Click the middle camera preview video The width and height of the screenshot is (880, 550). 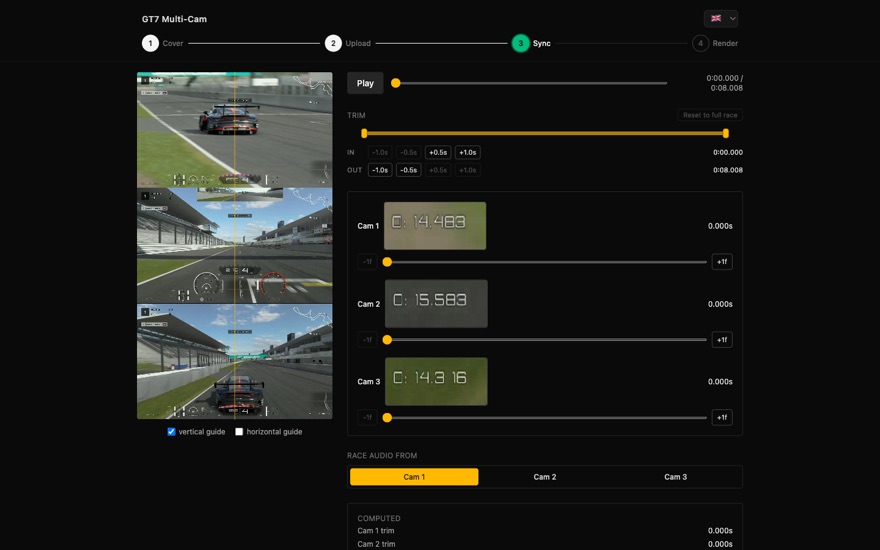235,246
